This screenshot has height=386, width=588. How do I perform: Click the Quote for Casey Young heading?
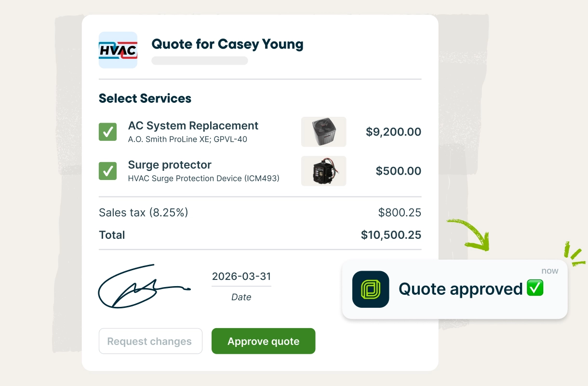pyautogui.click(x=227, y=44)
